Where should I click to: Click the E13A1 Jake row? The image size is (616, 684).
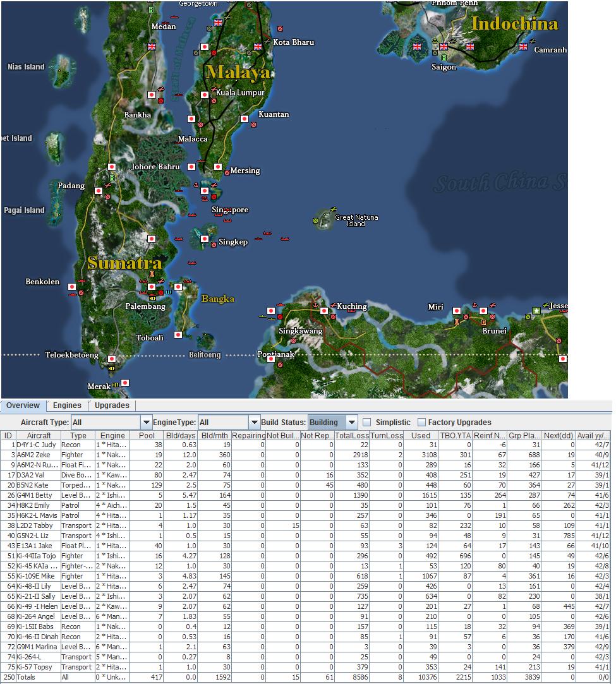click(x=305, y=546)
